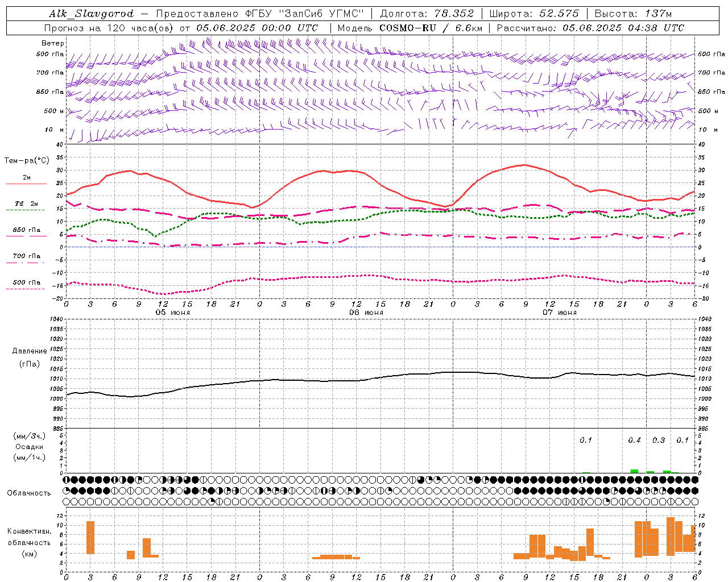Click the dotted line sample beneath legend 500 гПа
Viewport: 728px width, 582px height.
click(25, 289)
